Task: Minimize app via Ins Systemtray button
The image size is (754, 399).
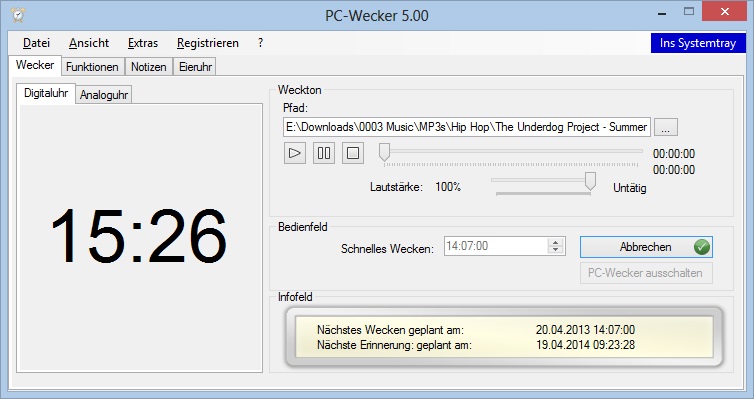Action: tap(698, 43)
